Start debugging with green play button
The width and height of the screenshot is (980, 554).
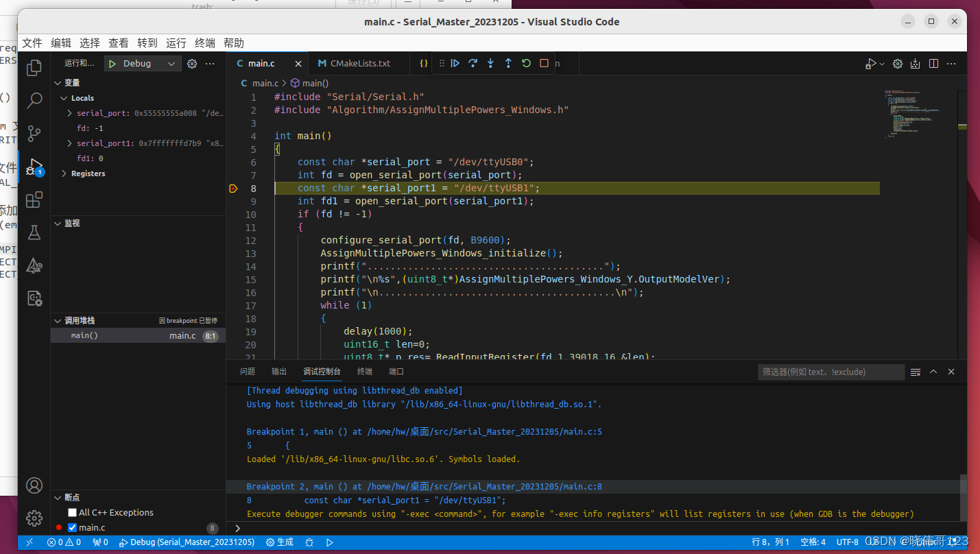[112, 63]
